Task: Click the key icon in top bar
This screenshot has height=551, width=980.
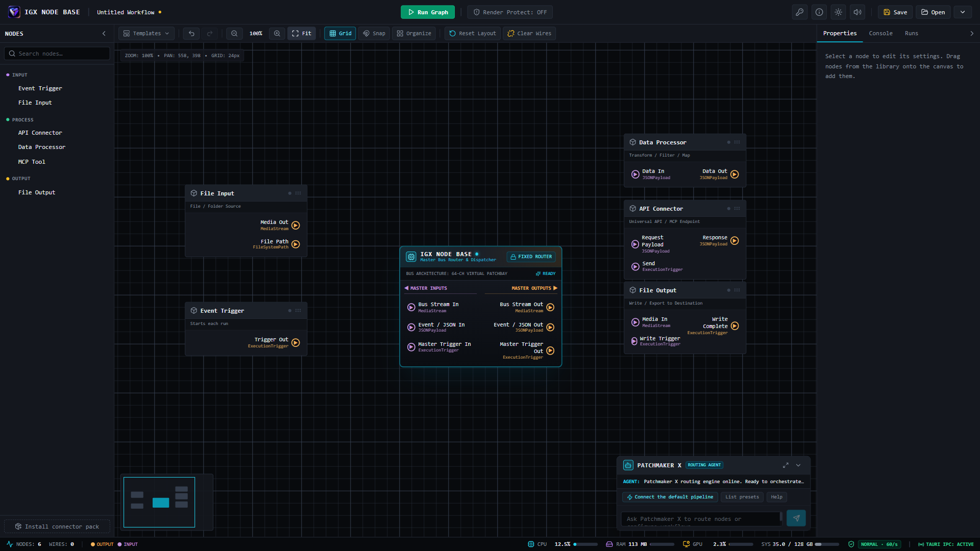Action: pos(800,12)
